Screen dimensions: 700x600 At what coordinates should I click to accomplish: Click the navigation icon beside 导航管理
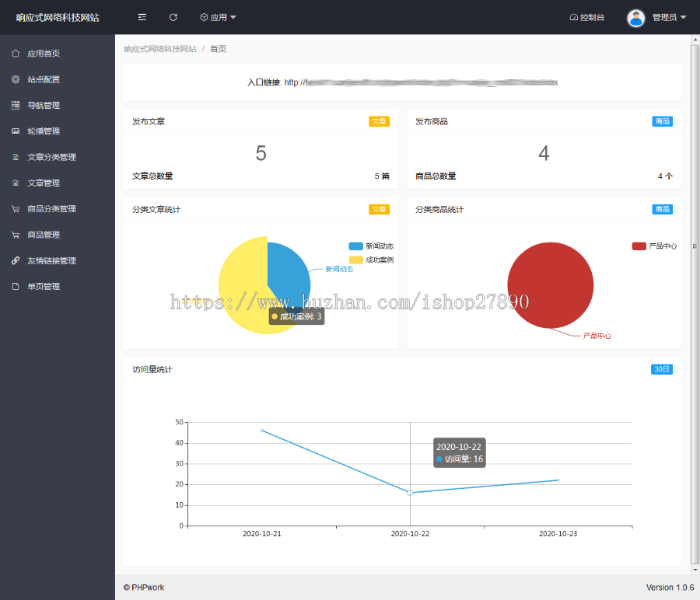click(x=16, y=105)
